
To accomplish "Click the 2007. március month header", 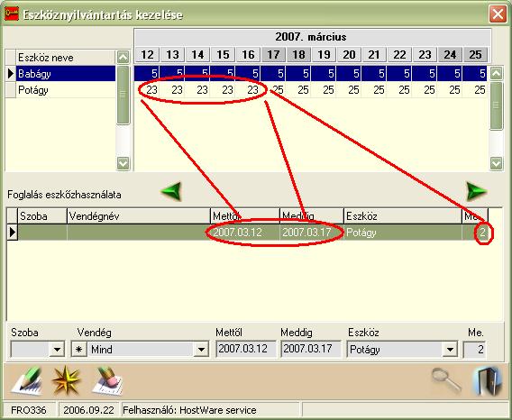I will tap(313, 37).
